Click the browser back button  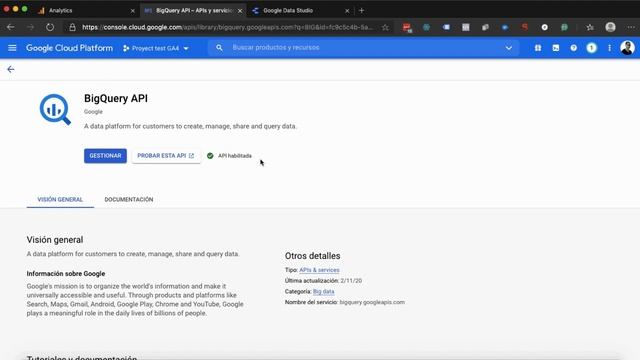click(x=11, y=27)
